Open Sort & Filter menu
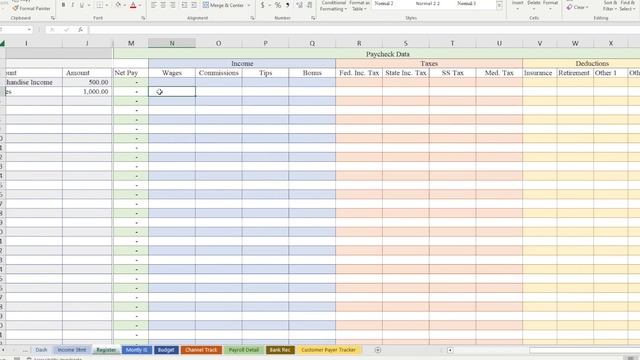The image size is (640, 360). click(609, 6)
